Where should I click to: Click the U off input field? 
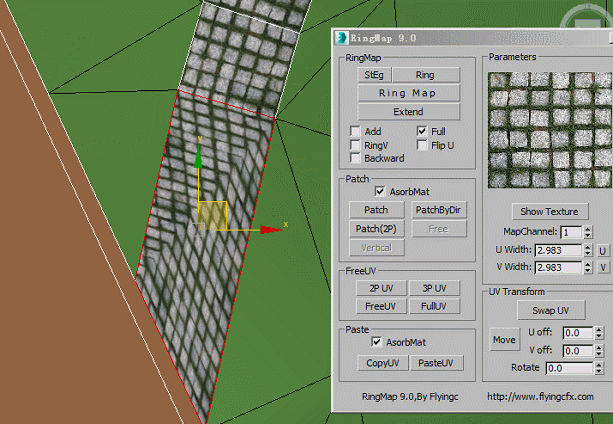pyautogui.click(x=578, y=333)
